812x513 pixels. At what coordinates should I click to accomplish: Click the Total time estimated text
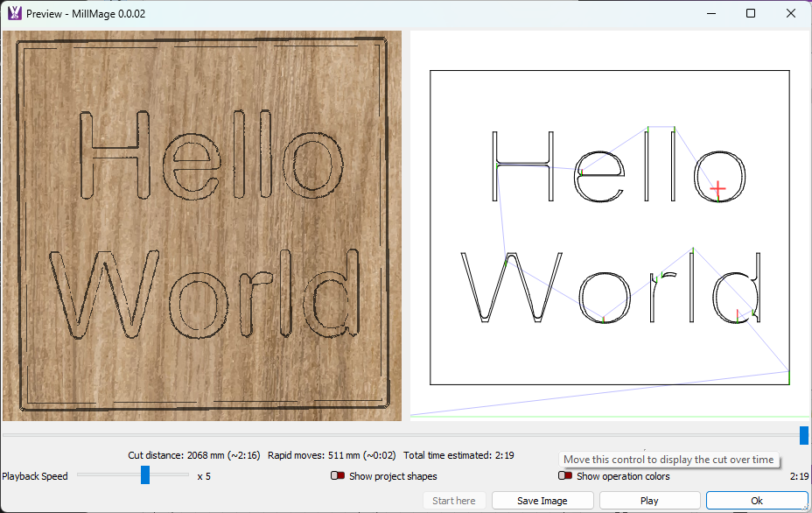tap(458, 455)
